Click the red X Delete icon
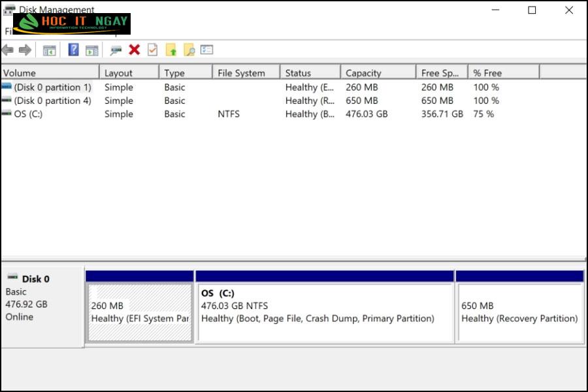The height and width of the screenshot is (392, 588). coord(134,50)
